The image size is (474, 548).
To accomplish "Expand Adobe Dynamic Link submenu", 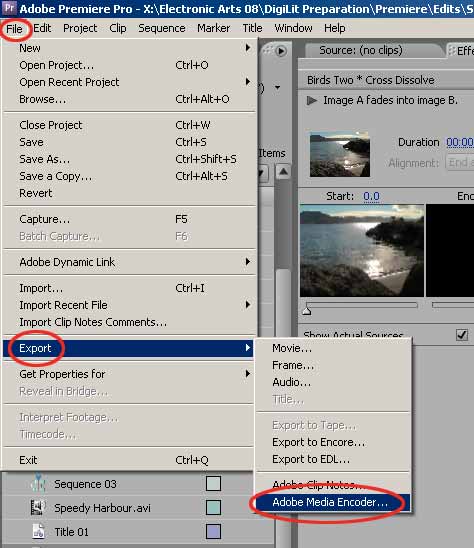I will pos(129,262).
